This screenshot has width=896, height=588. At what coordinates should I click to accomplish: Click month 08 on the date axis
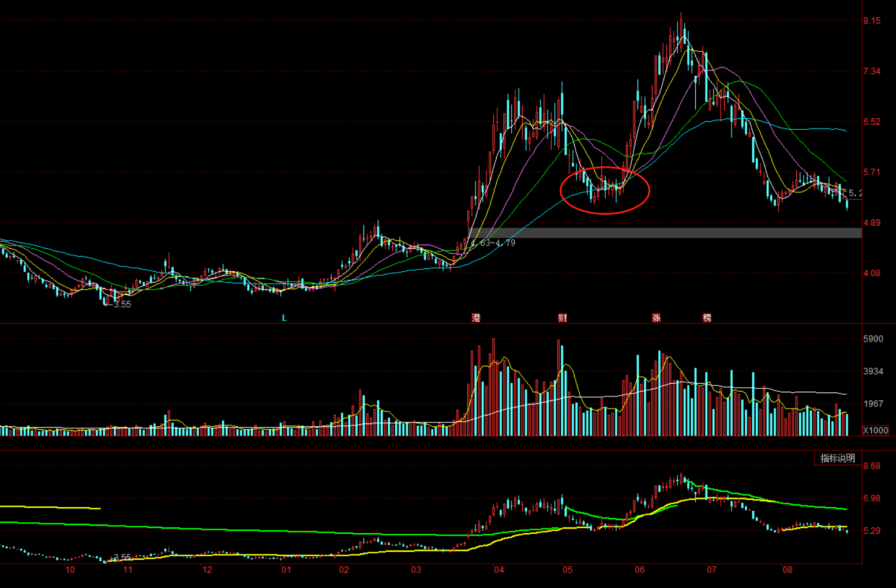788,570
